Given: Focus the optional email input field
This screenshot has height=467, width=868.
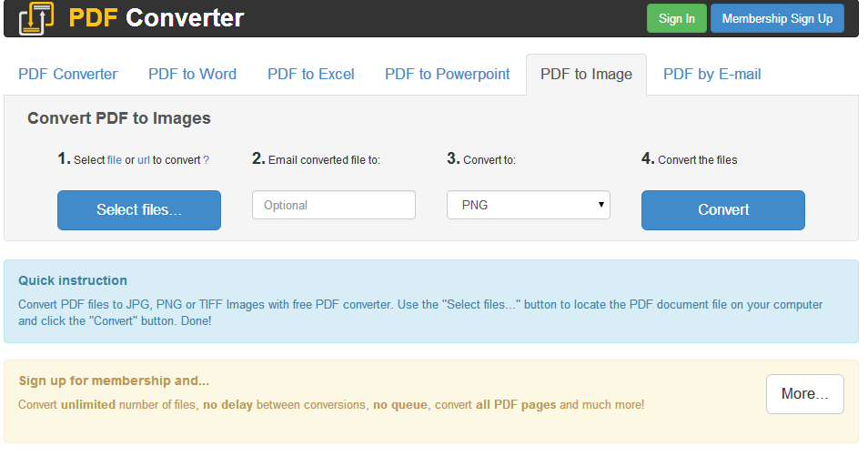Looking at the screenshot, I should [x=334, y=205].
